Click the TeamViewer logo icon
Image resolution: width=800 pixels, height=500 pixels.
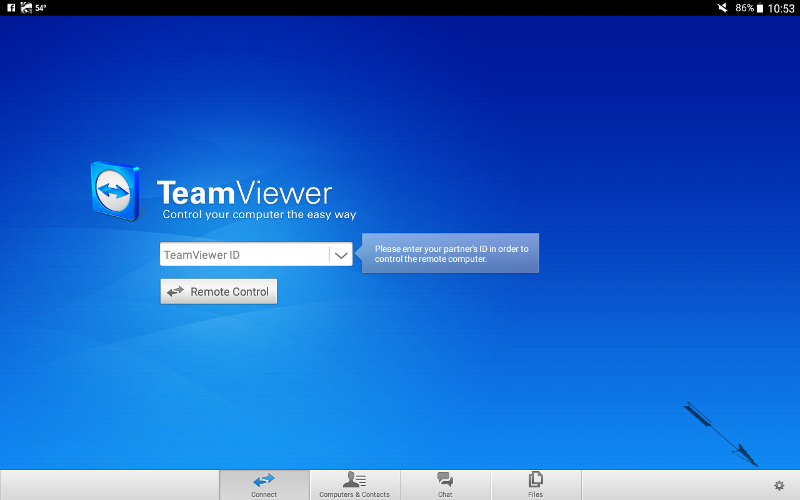[x=115, y=191]
